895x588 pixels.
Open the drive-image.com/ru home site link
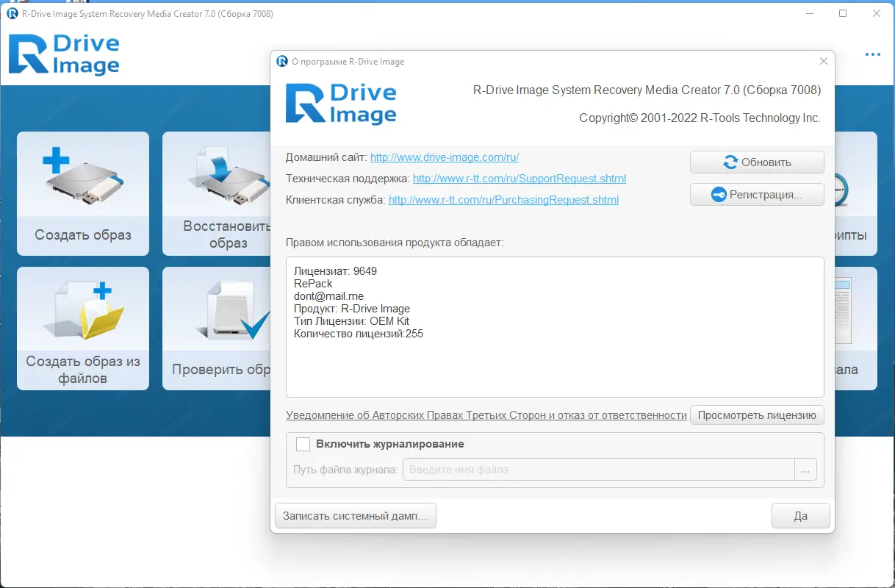click(x=445, y=157)
